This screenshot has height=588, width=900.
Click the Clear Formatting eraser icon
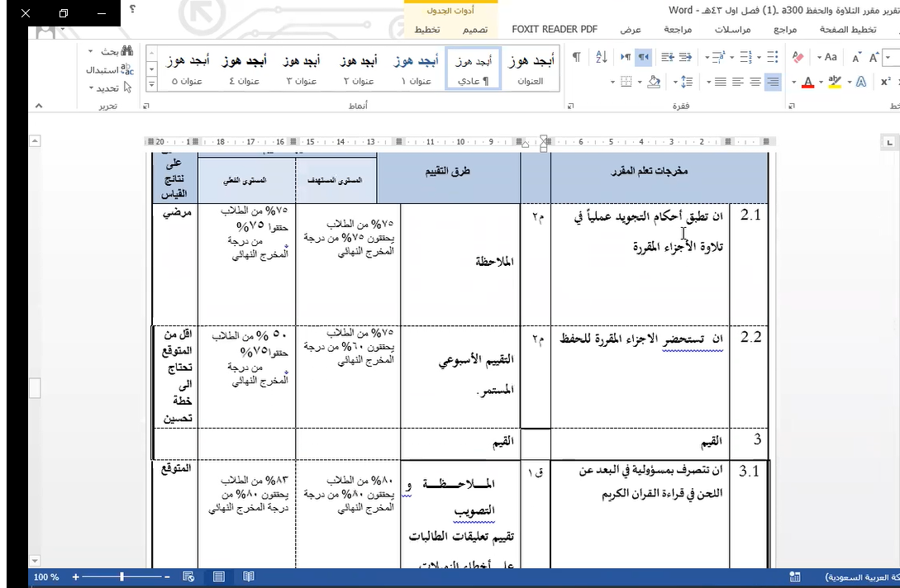pos(798,57)
